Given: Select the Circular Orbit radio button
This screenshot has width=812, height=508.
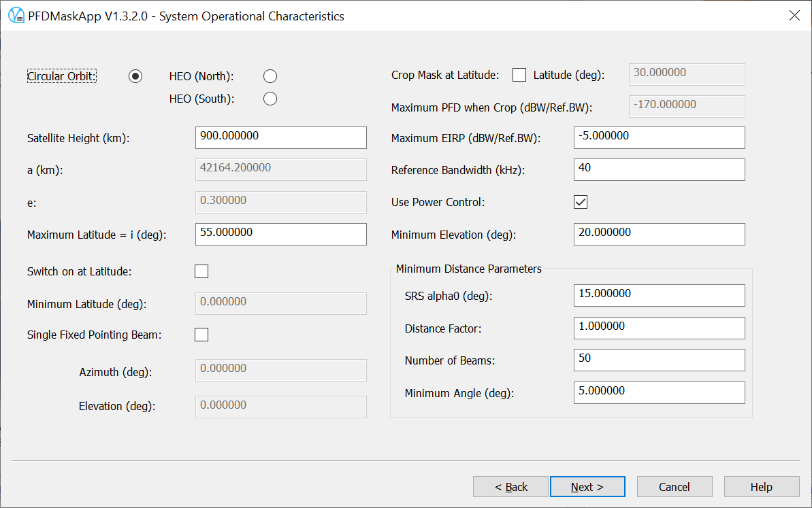Looking at the screenshot, I should 135,77.
